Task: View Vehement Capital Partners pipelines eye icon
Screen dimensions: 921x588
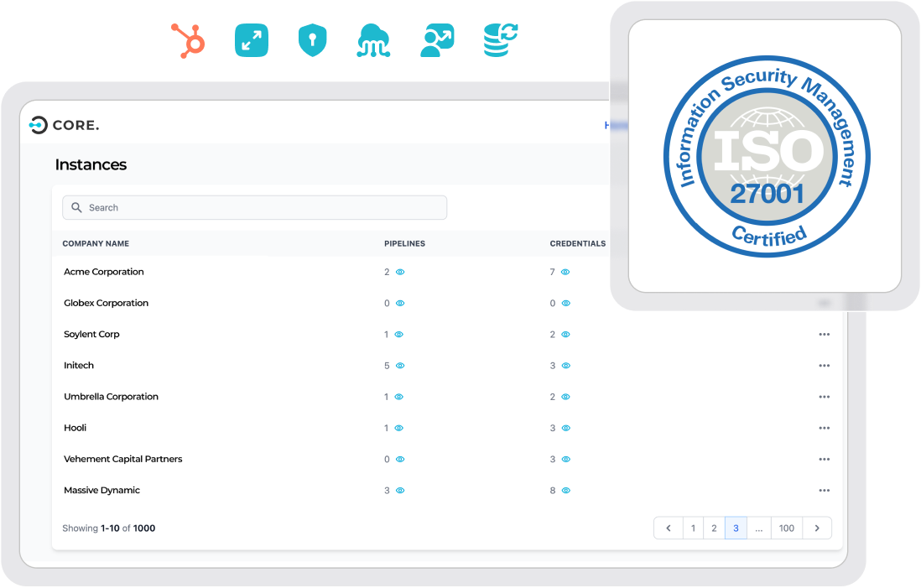Action: [401, 459]
